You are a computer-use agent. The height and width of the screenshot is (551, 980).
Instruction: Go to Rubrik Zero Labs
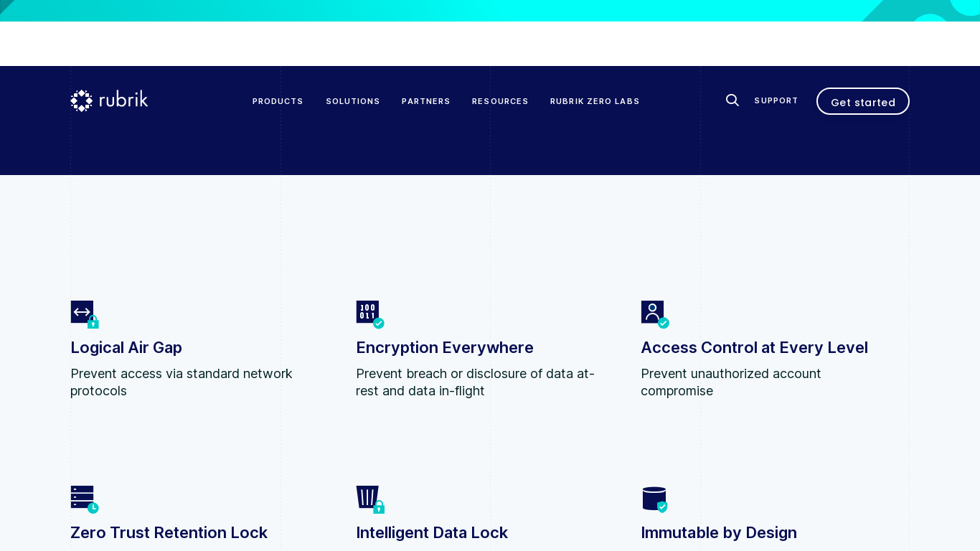(595, 101)
